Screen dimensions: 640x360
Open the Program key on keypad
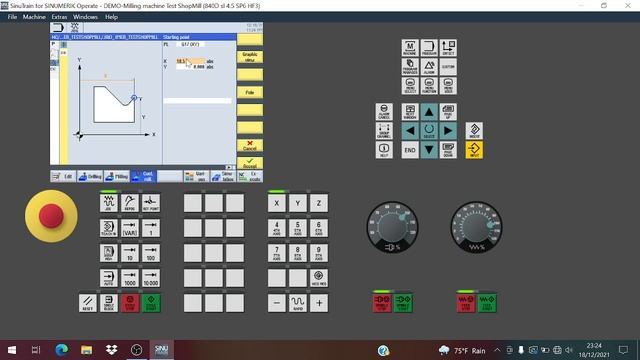click(x=429, y=48)
